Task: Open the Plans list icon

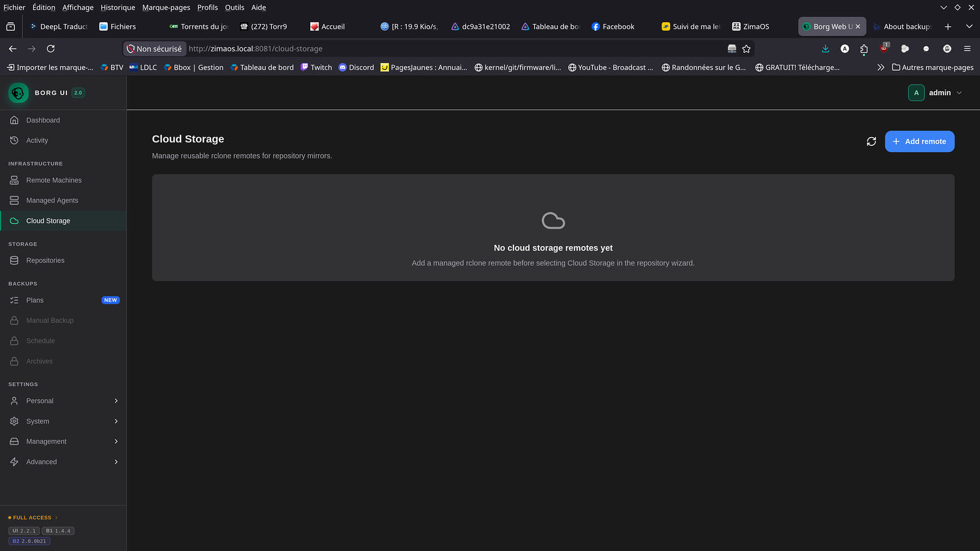Action: (14, 300)
